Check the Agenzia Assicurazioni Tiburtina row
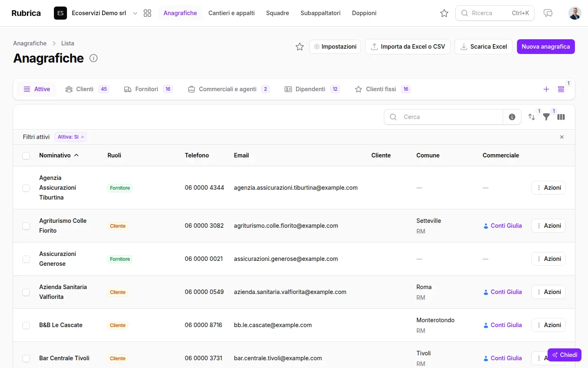 point(26,188)
